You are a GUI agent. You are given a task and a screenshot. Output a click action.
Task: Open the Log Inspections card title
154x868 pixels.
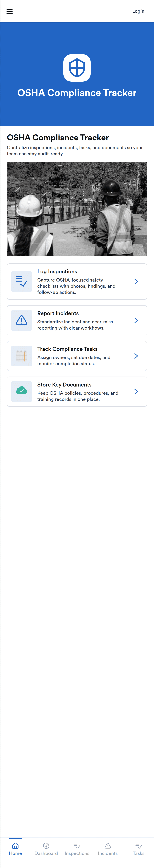pyautogui.click(x=57, y=272)
